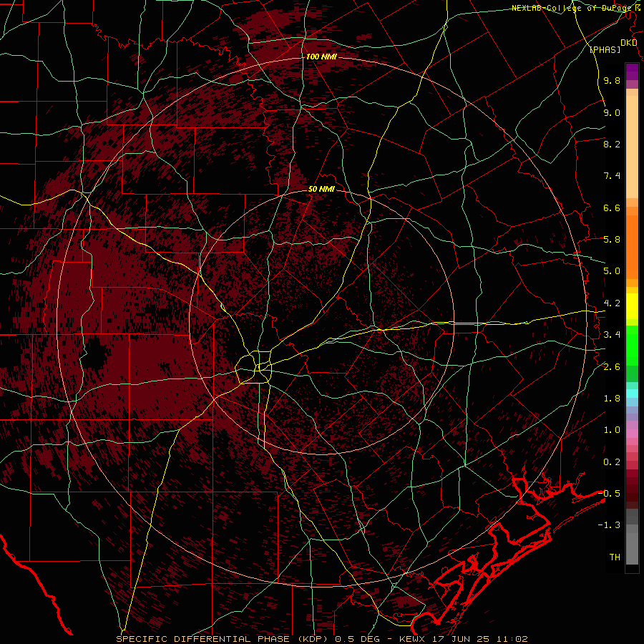Click the 9.0 value on the scale
Image resolution: width=644 pixels, height=644 pixels.
pyautogui.click(x=612, y=112)
